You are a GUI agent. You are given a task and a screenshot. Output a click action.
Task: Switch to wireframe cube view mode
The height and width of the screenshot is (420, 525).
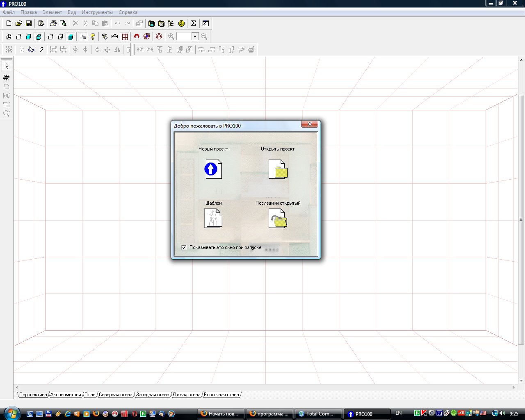coord(9,37)
